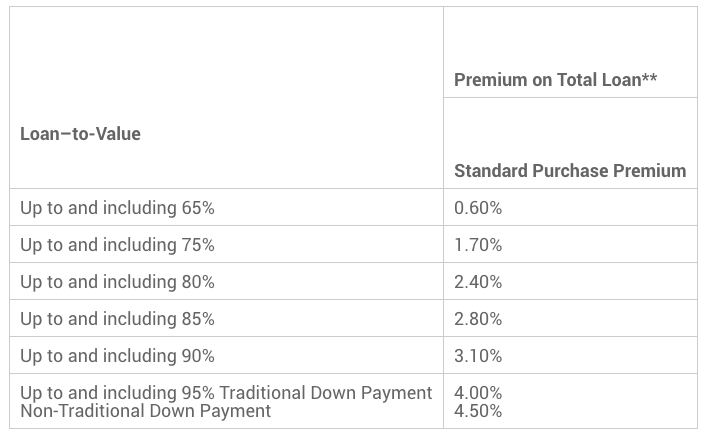Select the 'Up to and including 80%' cell
707x438 pixels.
coord(117,282)
